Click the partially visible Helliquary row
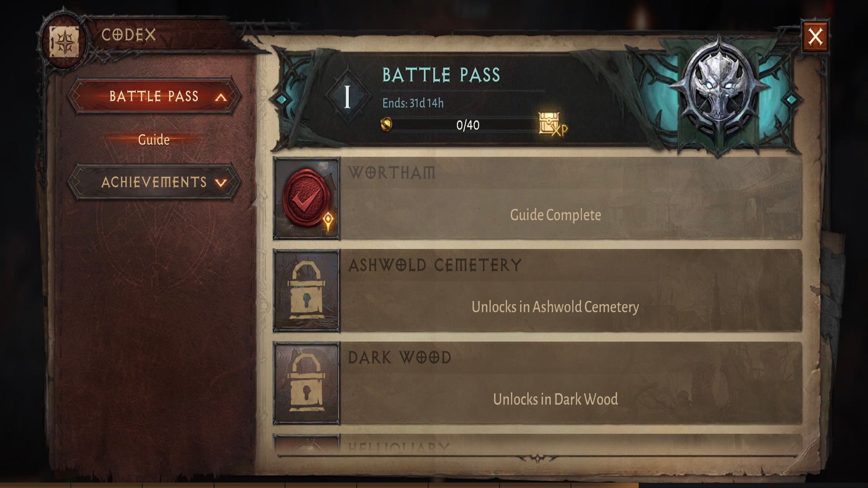 (x=537, y=444)
